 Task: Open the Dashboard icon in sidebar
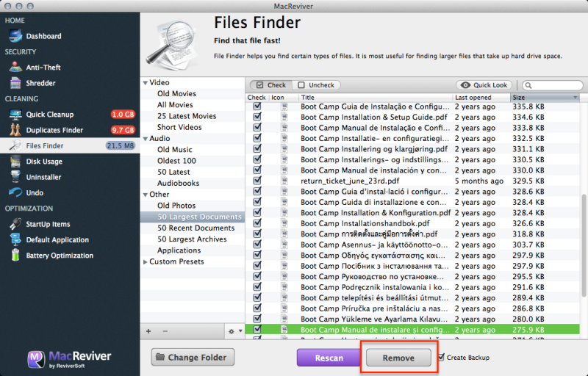pos(15,36)
